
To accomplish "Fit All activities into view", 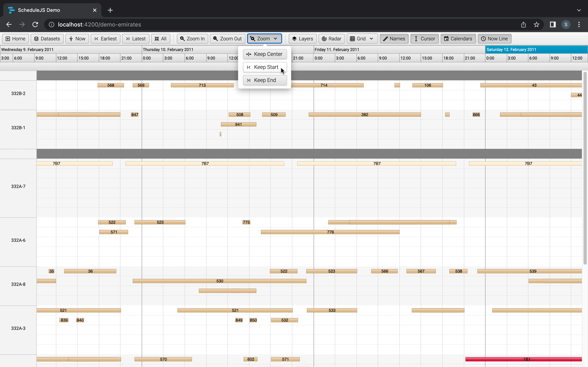I will (x=160, y=39).
